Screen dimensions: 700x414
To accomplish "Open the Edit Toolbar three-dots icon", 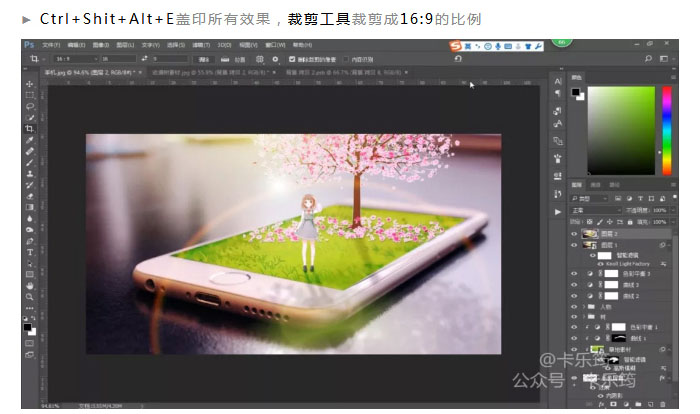I will point(30,308).
